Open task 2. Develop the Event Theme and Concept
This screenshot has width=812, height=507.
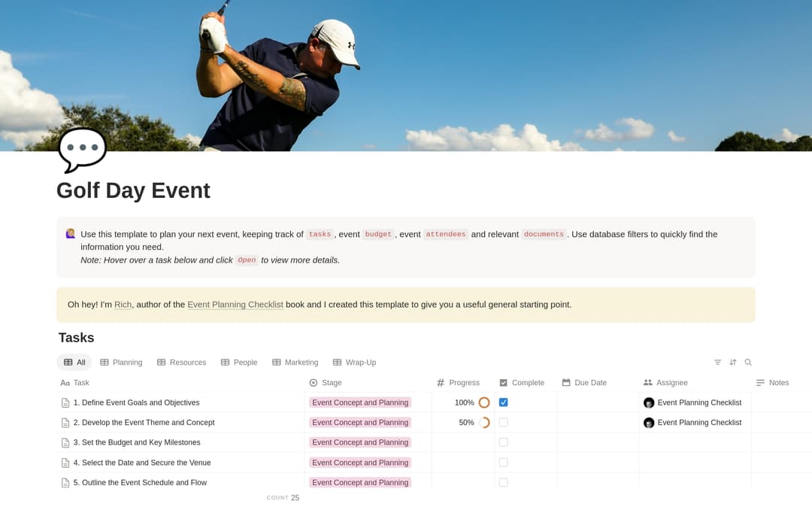pyautogui.click(x=144, y=423)
